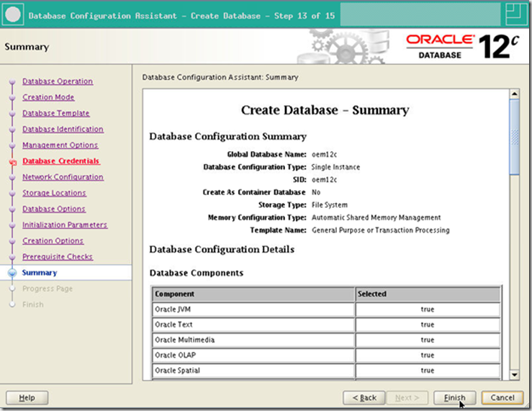Image resolution: width=532 pixels, height=411 pixels.
Task: Click the Selected column header
Action: [x=428, y=294]
